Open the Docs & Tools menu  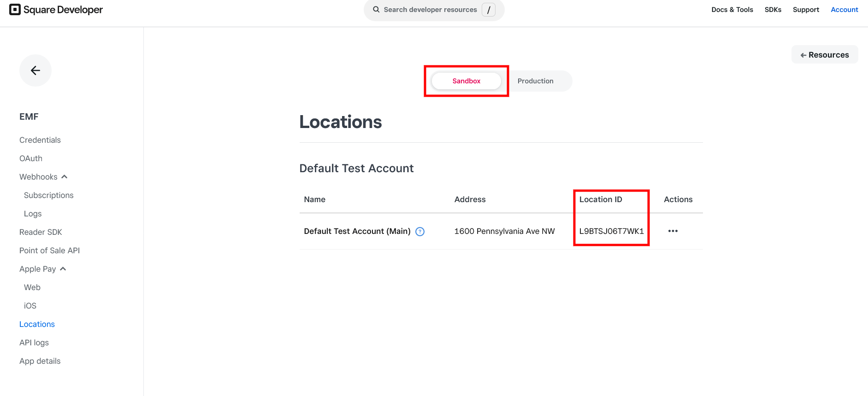pos(732,9)
